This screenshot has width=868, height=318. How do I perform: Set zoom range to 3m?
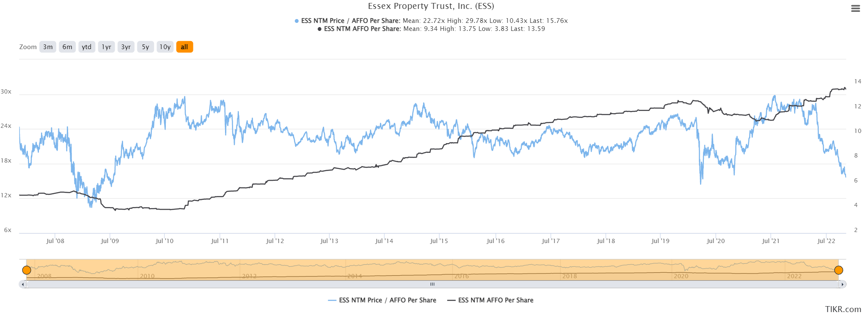click(x=48, y=47)
